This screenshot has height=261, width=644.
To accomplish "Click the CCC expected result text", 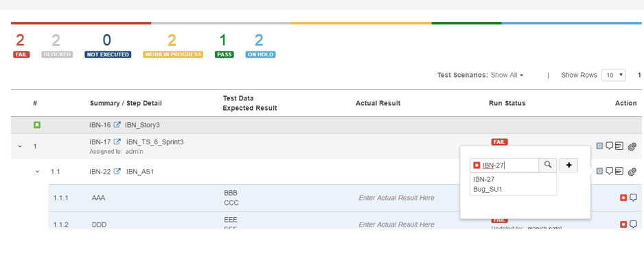I will coord(231,203).
